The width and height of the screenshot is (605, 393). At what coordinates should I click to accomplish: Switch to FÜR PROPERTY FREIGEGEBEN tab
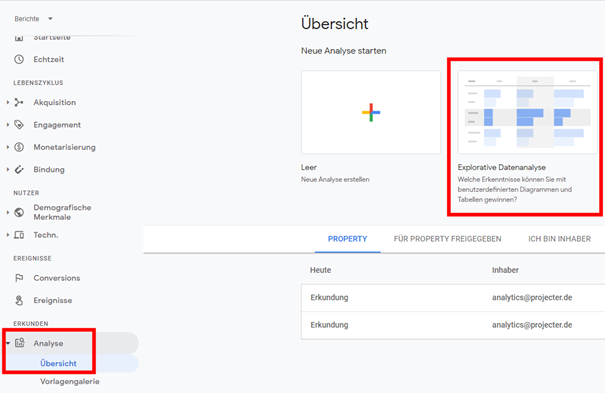[447, 239]
